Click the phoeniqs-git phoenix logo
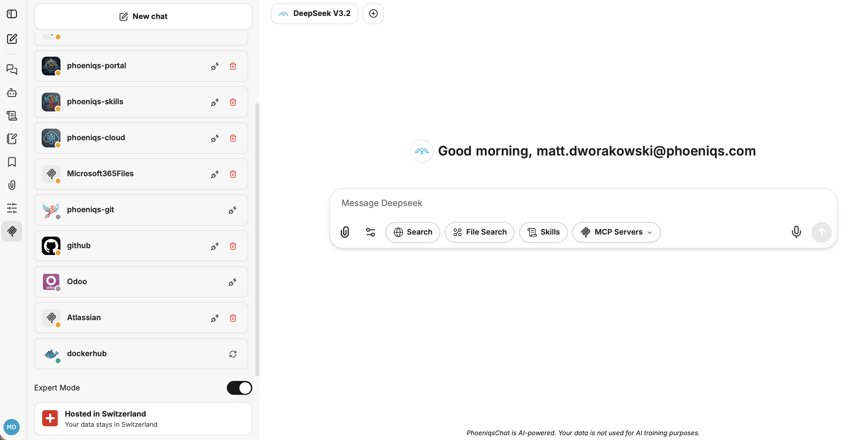Image resolution: width=868 pixels, height=440 pixels. click(x=51, y=210)
